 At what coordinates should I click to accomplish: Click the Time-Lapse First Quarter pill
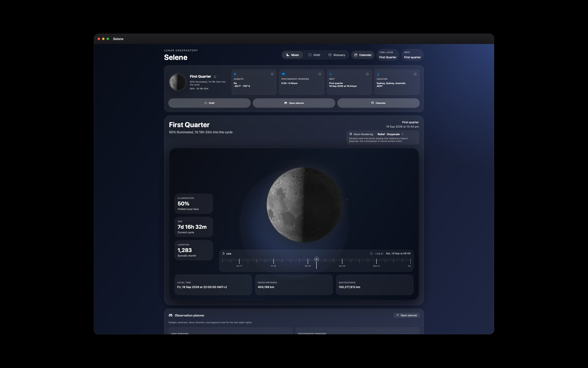tap(388, 55)
